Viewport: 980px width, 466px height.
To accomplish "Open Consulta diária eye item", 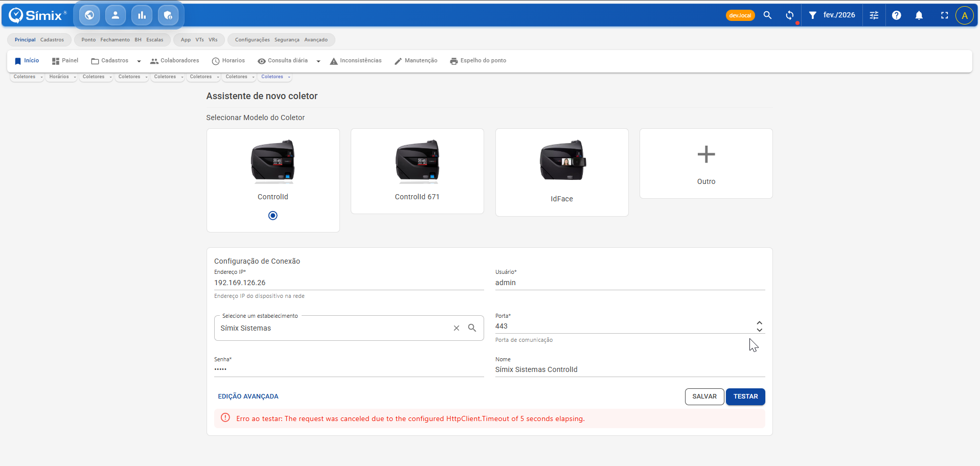I will pyautogui.click(x=283, y=61).
